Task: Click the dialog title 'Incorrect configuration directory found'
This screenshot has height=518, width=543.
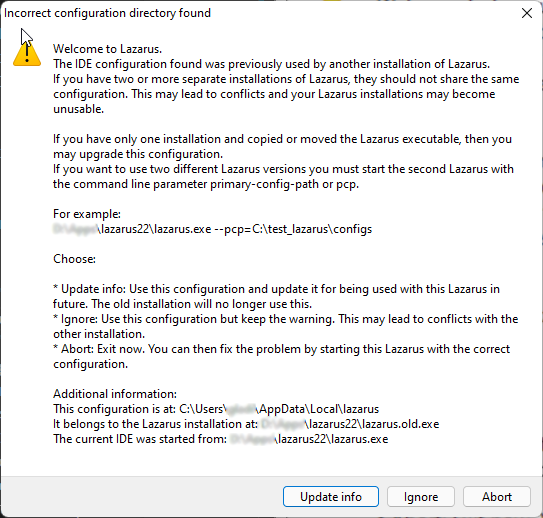Action: point(107,13)
